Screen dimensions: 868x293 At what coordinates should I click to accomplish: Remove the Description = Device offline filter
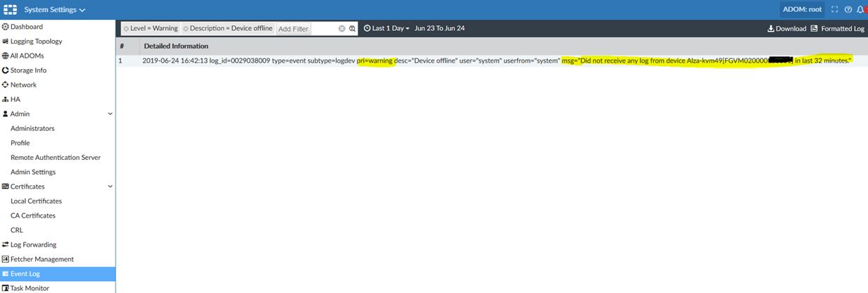186,29
